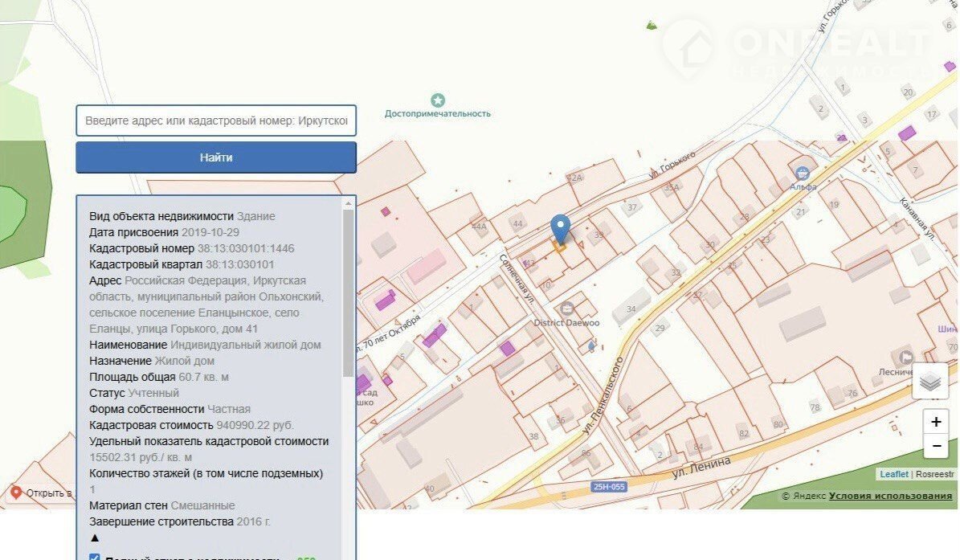Click the Достопримечательность star icon
960x560 pixels.
coord(437,100)
